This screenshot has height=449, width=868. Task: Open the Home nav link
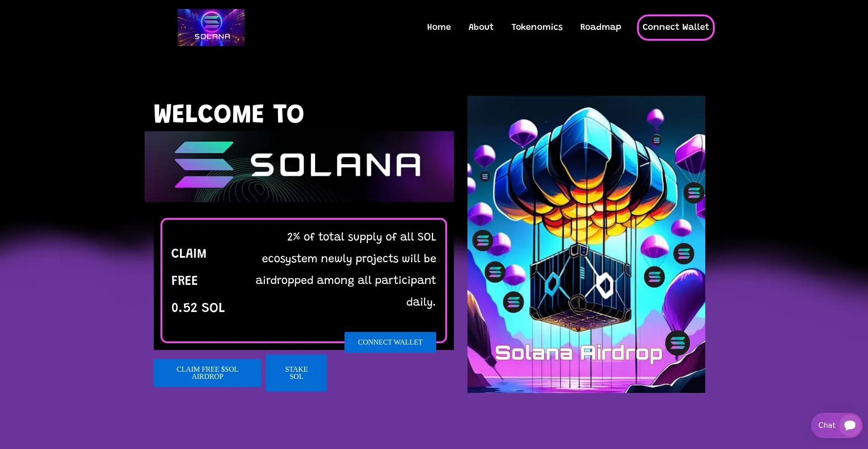point(439,27)
